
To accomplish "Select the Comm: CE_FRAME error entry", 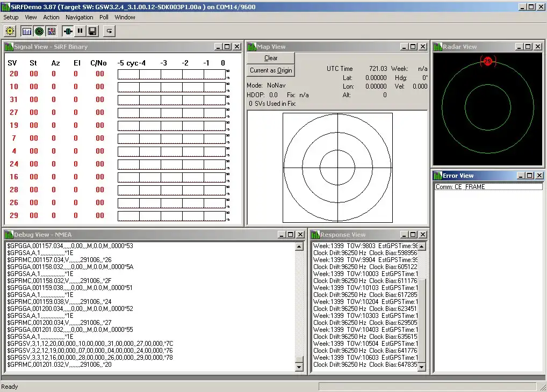I will 460,187.
